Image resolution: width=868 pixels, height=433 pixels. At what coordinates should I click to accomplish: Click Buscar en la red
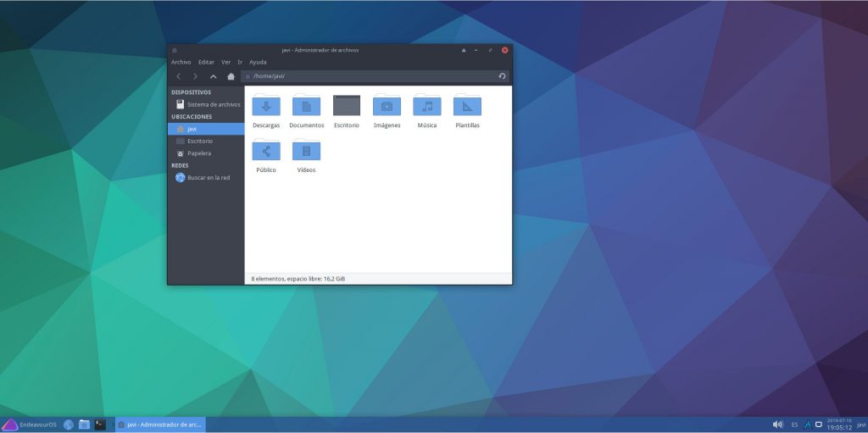coord(208,178)
